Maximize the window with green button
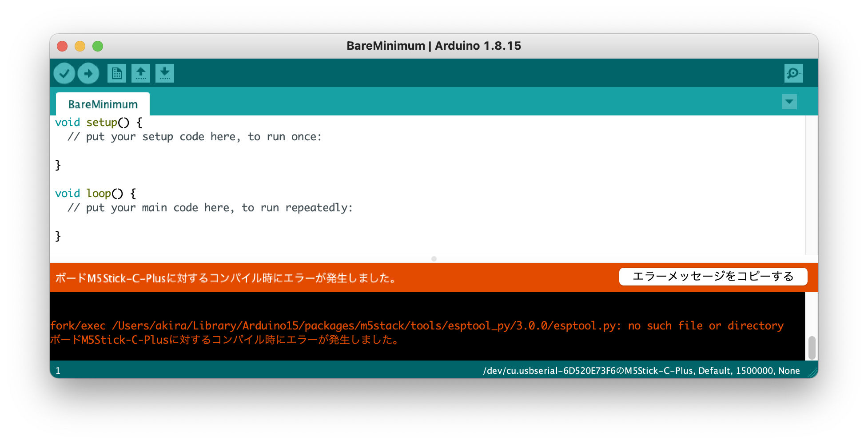 (x=98, y=46)
